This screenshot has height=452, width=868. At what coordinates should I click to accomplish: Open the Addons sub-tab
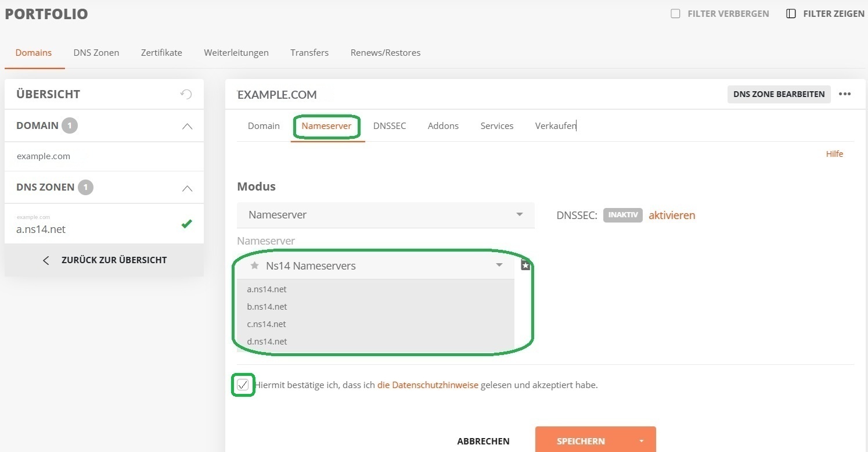[443, 125]
